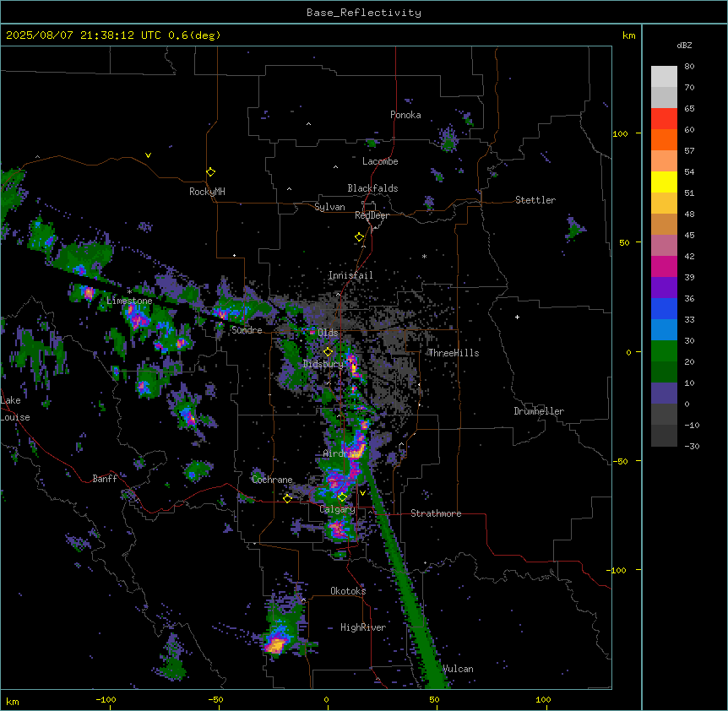This screenshot has width=728, height=711.
Task: Click the Base_Reflectivity title
Action: coord(364,13)
